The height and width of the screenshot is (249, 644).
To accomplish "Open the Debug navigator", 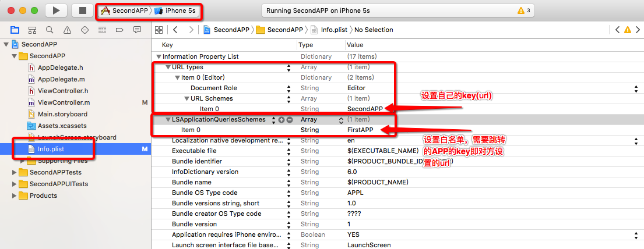I will click(102, 30).
